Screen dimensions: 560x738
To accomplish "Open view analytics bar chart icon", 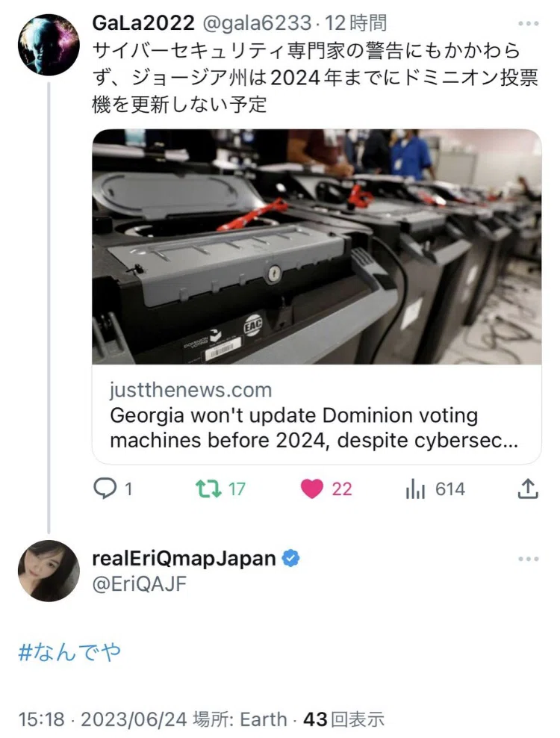I will [415, 489].
